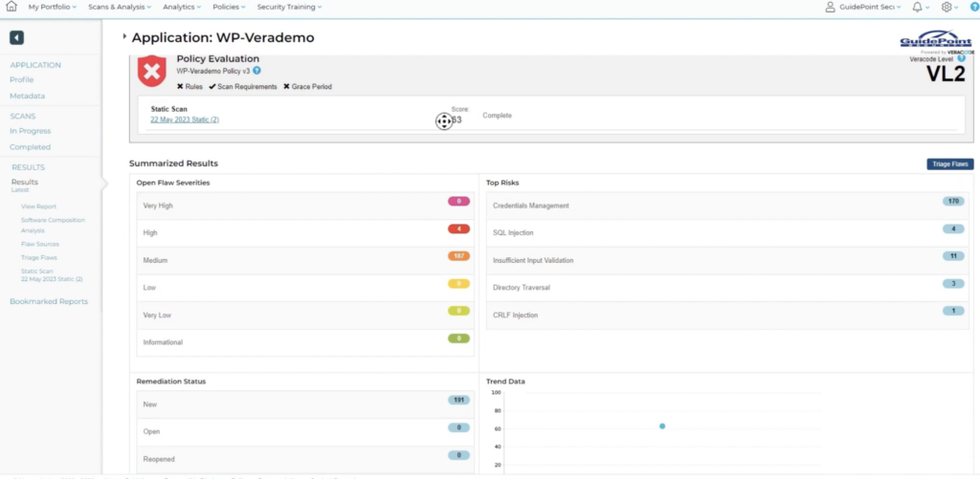Open the notifications bell icon
The width and height of the screenshot is (980, 479).
[917, 7]
